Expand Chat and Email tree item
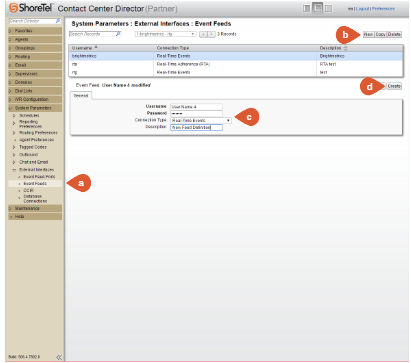 pyautogui.click(x=14, y=162)
